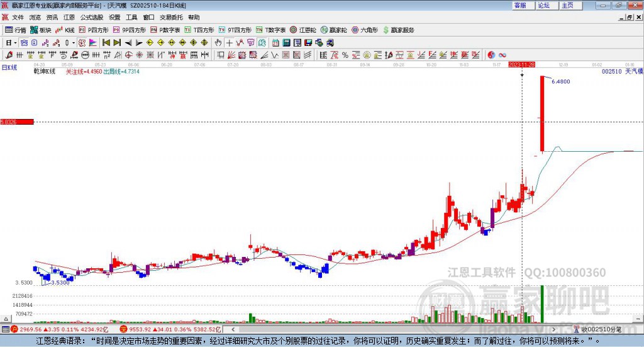Image resolution: width=644 pixels, height=347 pixels.
Task: Expand the candlestick style dropdown arrow
Action: [74, 43]
